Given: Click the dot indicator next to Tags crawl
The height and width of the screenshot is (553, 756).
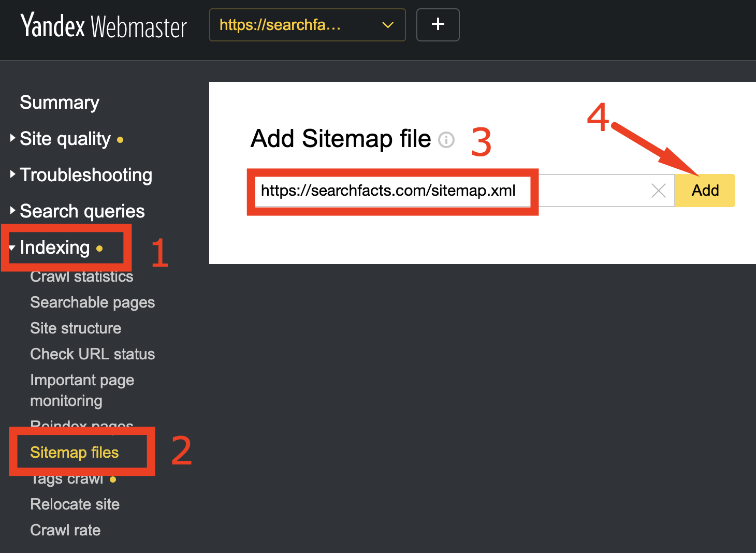Looking at the screenshot, I should [x=113, y=479].
